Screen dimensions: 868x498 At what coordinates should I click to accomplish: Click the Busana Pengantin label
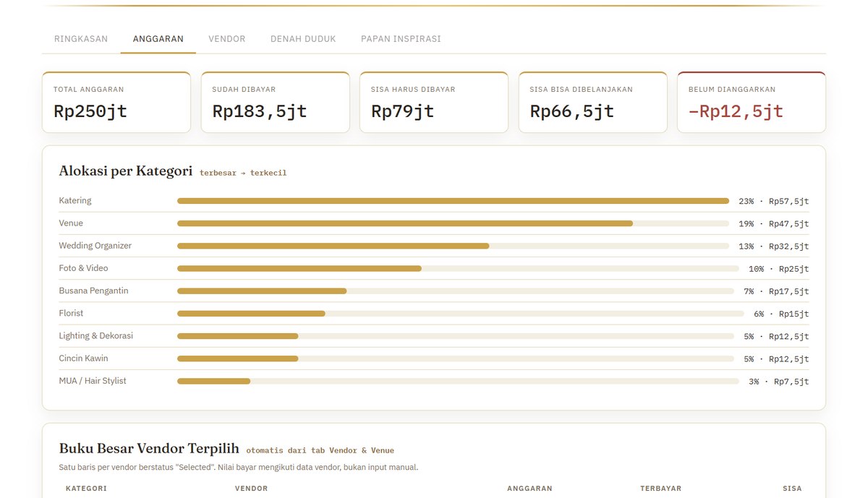[93, 291]
